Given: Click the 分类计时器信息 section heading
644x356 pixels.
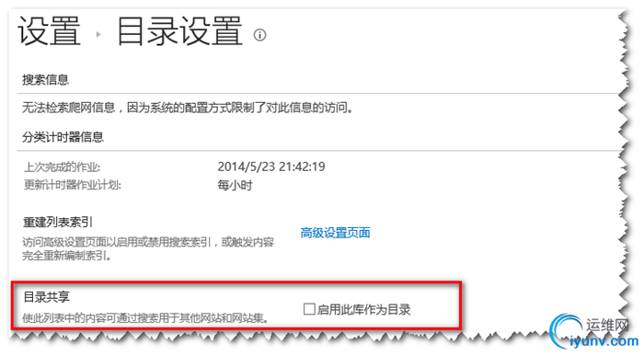Looking at the screenshot, I should (x=63, y=137).
